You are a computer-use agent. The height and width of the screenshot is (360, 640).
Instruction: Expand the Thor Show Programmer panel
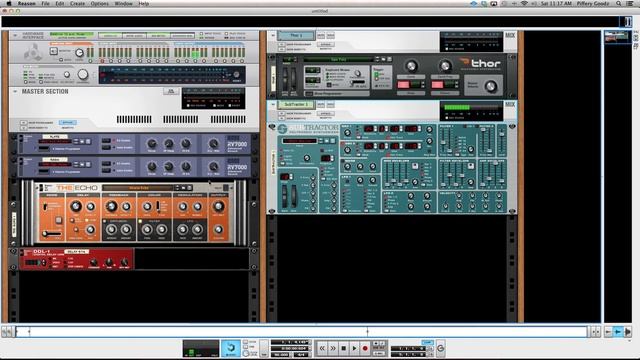[309, 93]
